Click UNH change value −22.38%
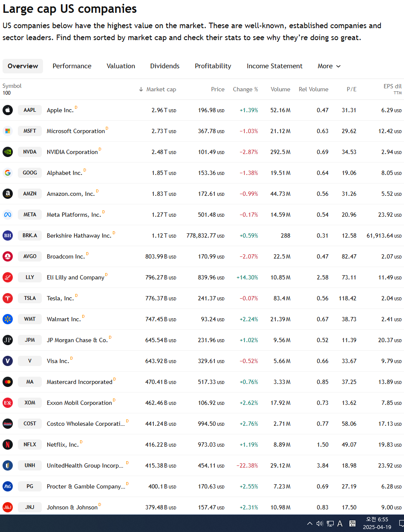Viewport: 404px width, 532px height. (x=247, y=465)
